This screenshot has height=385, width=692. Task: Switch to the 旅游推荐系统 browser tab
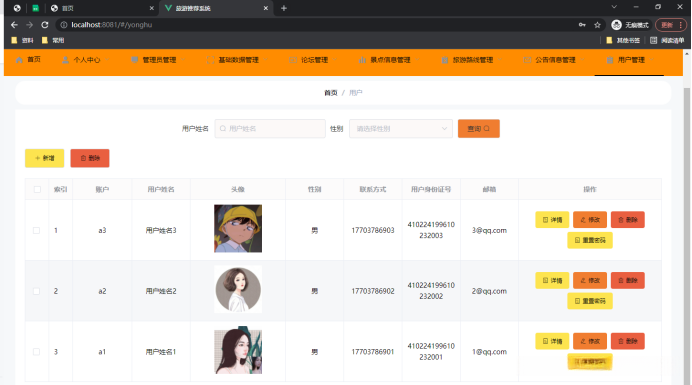point(216,8)
